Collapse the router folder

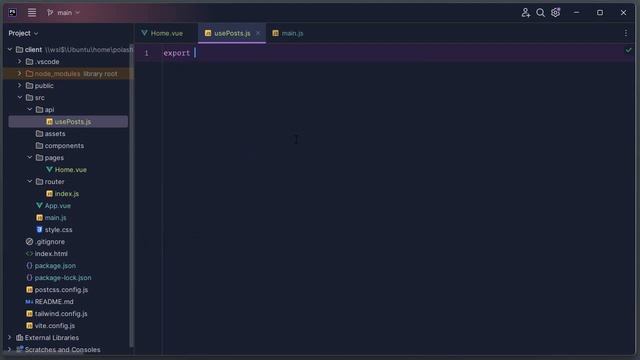[x=30, y=181]
